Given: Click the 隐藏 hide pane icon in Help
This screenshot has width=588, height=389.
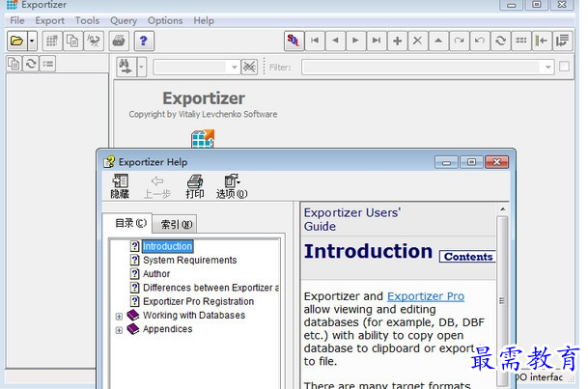Looking at the screenshot, I should [x=120, y=186].
